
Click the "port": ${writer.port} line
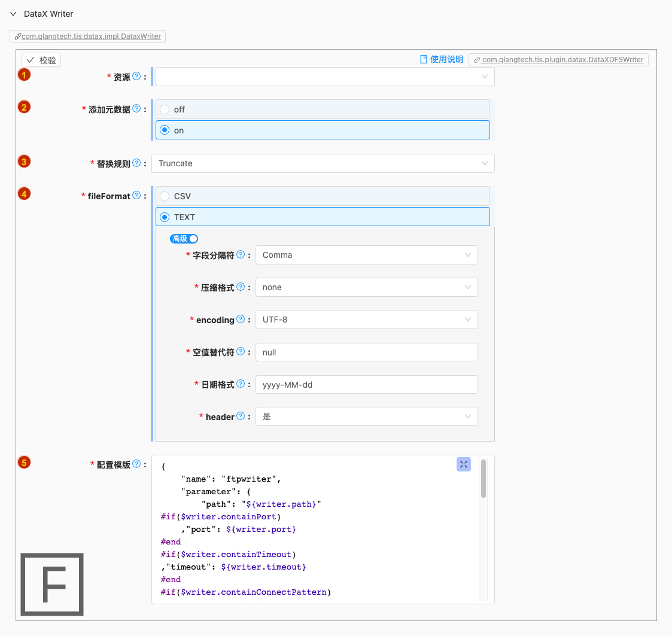click(x=239, y=530)
